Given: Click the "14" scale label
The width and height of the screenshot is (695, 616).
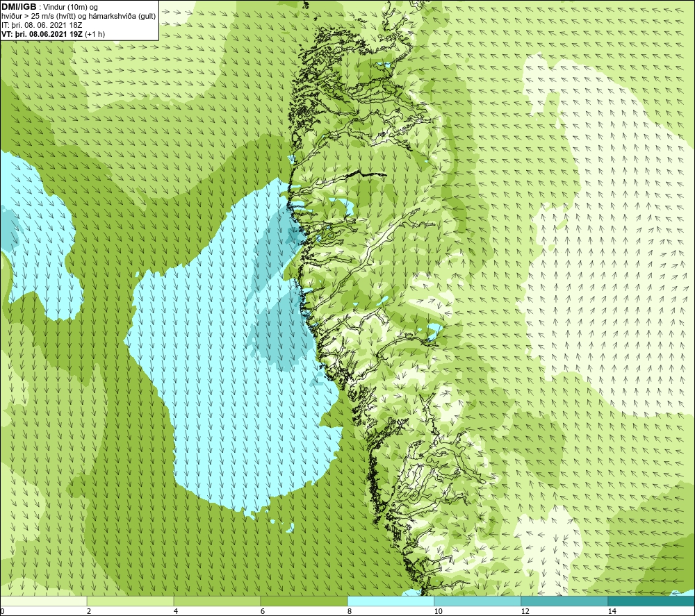Looking at the screenshot, I should pos(612,611).
